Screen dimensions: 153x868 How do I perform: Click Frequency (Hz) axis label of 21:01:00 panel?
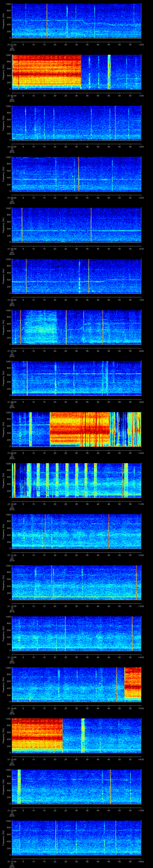tap(3, 21)
